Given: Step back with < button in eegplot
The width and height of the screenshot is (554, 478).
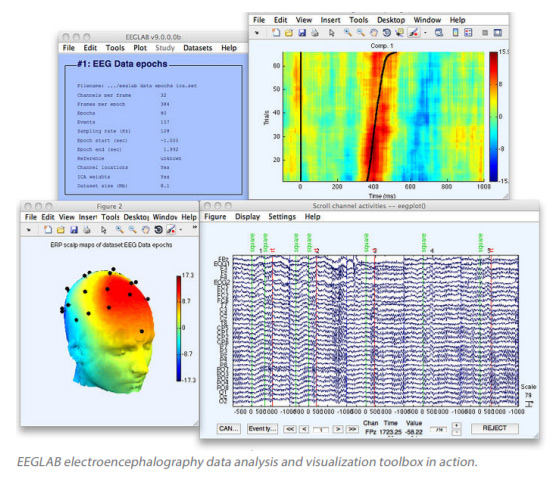Looking at the screenshot, I should pyautogui.click(x=304, y=429).
